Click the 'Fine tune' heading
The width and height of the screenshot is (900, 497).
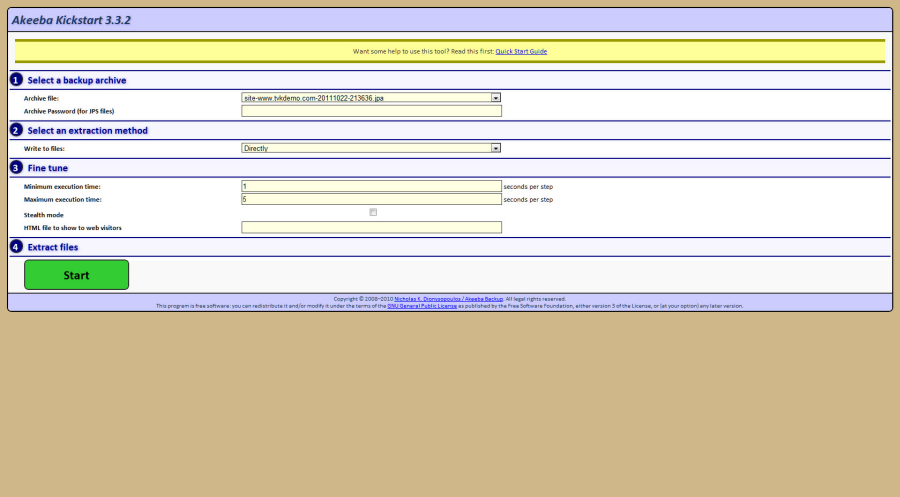(48, 168)
